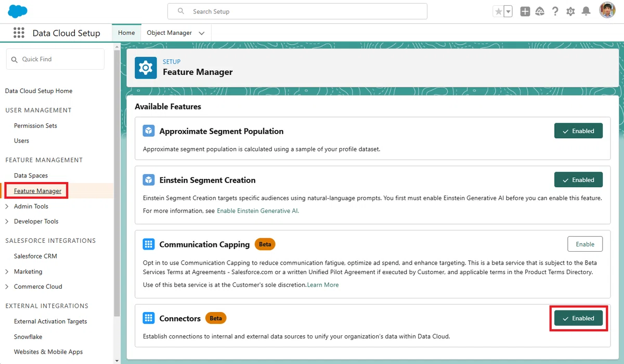Viewport: 624px width, 364px height.
Task: Open Salesforce CRM in sidebar
Action: pos(35,256)
